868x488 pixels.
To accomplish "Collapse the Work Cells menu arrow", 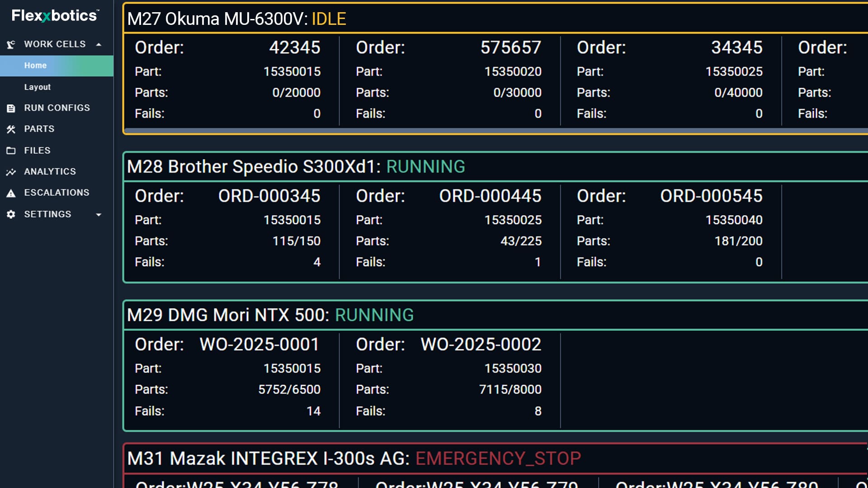I will point(99,44).
